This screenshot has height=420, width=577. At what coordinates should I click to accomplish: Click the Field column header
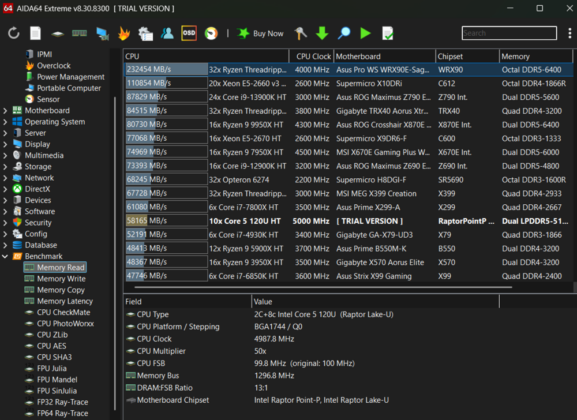click(187, 302)
